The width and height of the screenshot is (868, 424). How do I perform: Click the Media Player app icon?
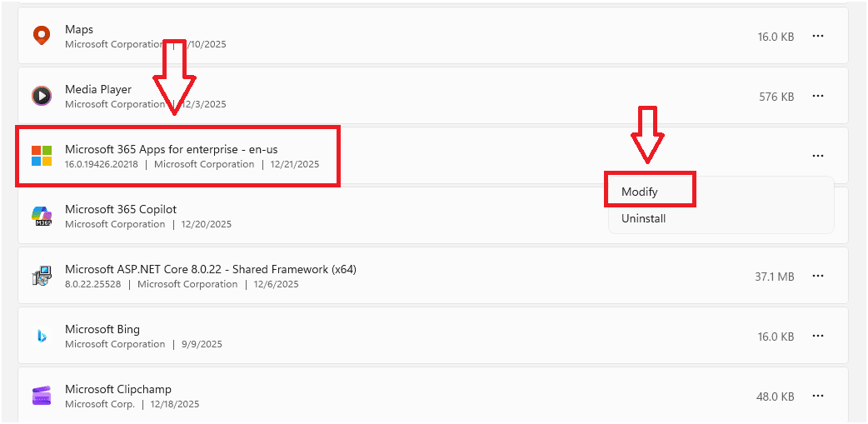tap(42, 96)
